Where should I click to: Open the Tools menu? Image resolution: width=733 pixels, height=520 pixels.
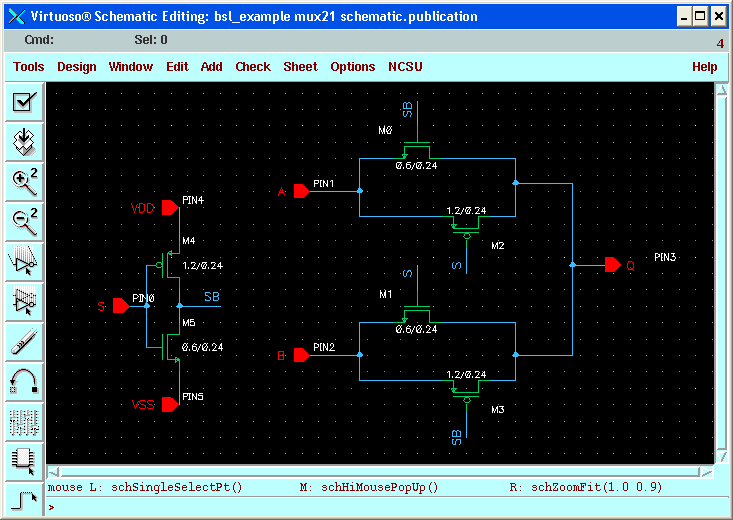[x=29, y=67]
